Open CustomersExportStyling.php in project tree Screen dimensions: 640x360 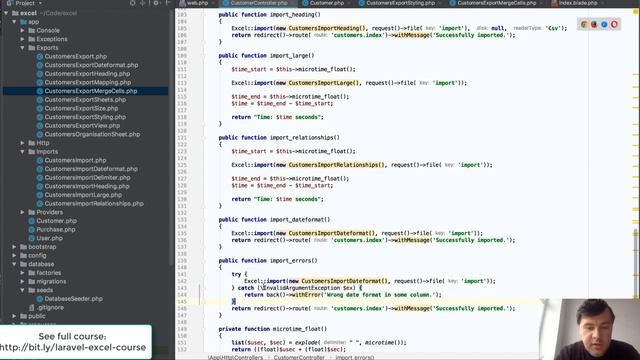pos(85,117)
